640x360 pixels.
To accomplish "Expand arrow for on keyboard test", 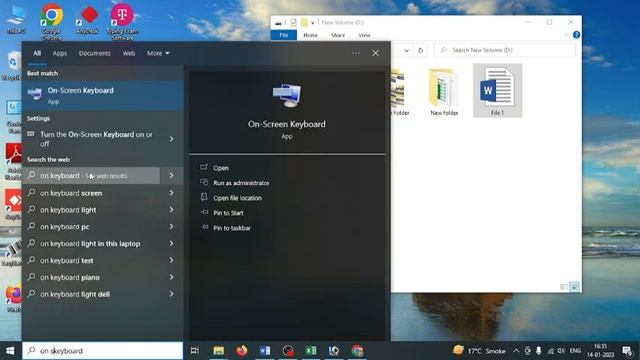I will point(171,260).
